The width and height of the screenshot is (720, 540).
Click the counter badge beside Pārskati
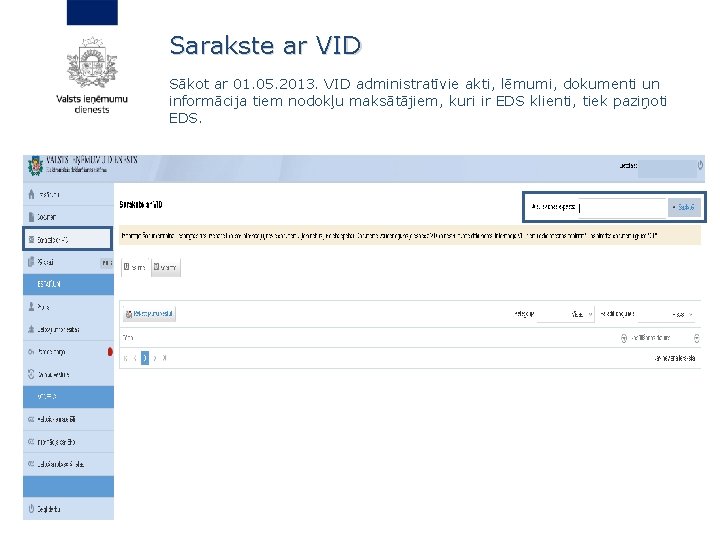[107, 263]
